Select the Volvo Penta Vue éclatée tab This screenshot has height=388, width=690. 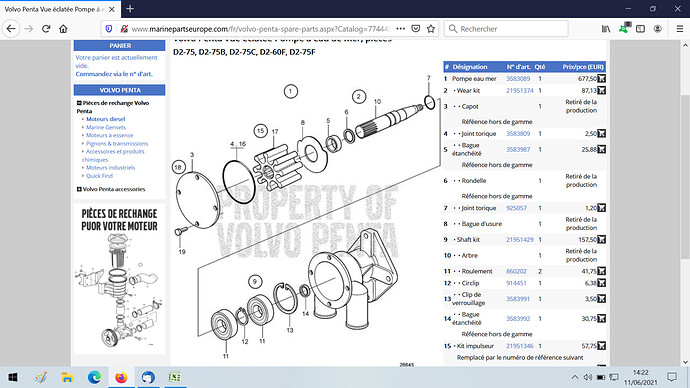click(x=59, y=9)
